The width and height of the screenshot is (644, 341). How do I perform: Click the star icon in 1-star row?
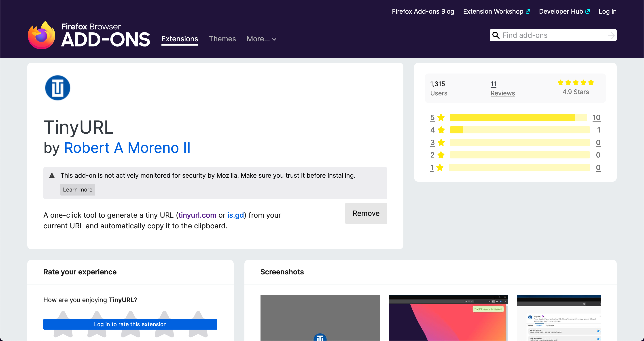coord(440,167)
